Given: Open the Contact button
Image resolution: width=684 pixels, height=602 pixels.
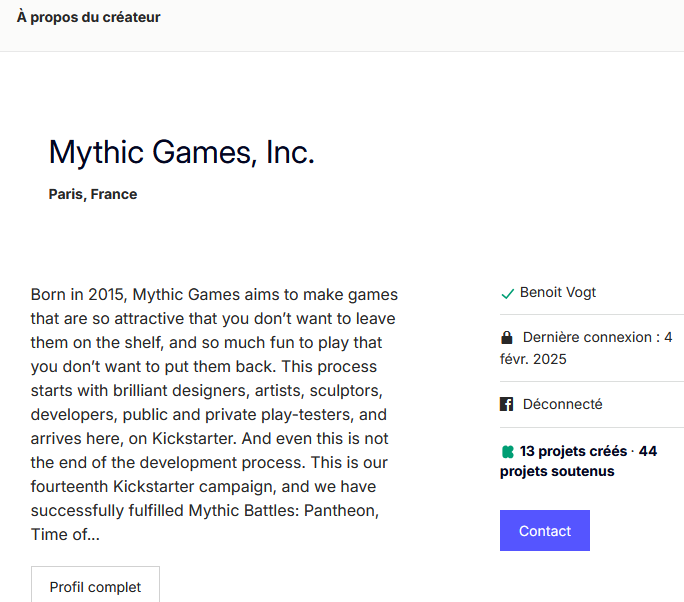Looking at the screenshot, I should point(544,530).
